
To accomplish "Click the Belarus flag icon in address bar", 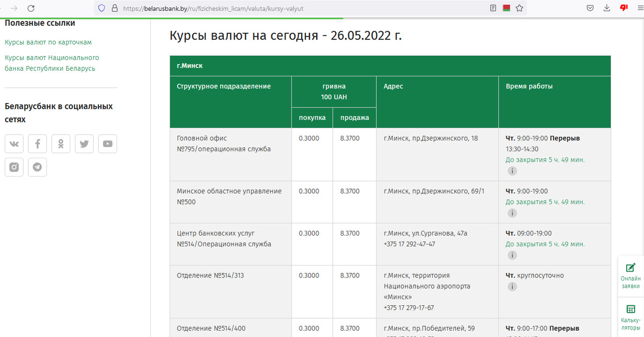I will pos(506,8).
